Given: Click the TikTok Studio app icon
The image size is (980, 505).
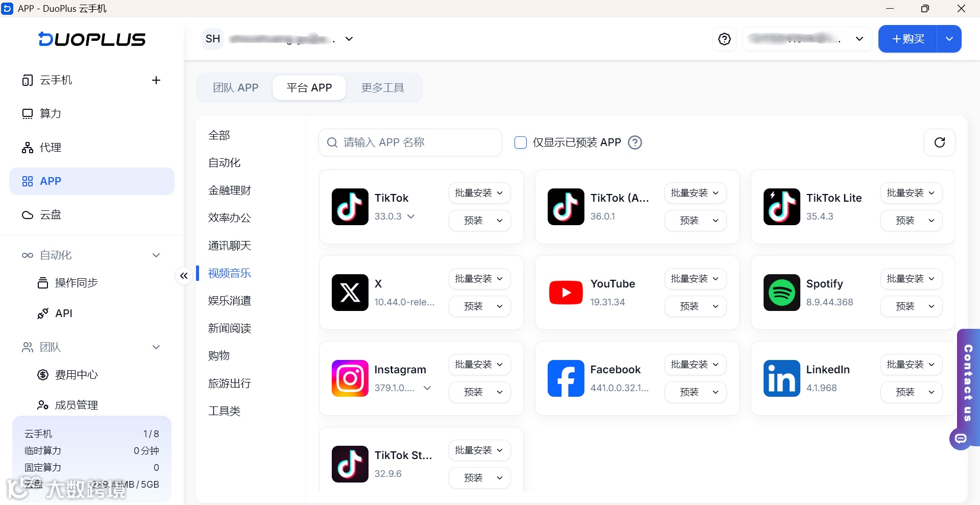Looking at the screenshot, I should point(350,464).
